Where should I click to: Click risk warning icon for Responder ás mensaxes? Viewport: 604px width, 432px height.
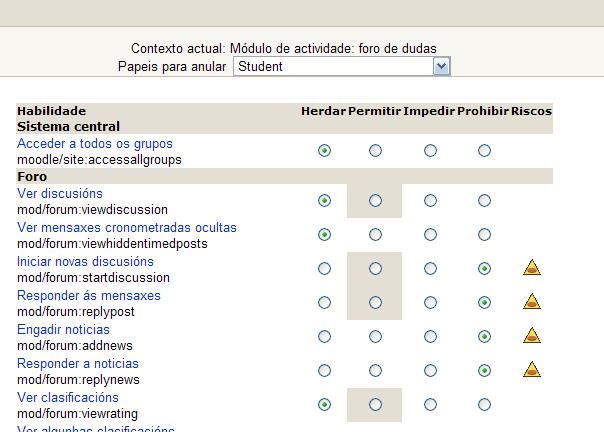pos(532,301)
